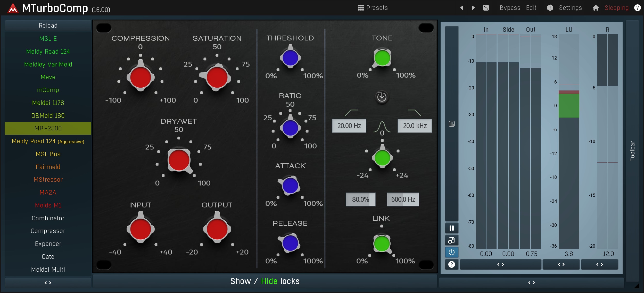Viewport: 644px width, 293px height.
Task: Open help via the question mark icon top-right
Action: [x=637, y=8]
